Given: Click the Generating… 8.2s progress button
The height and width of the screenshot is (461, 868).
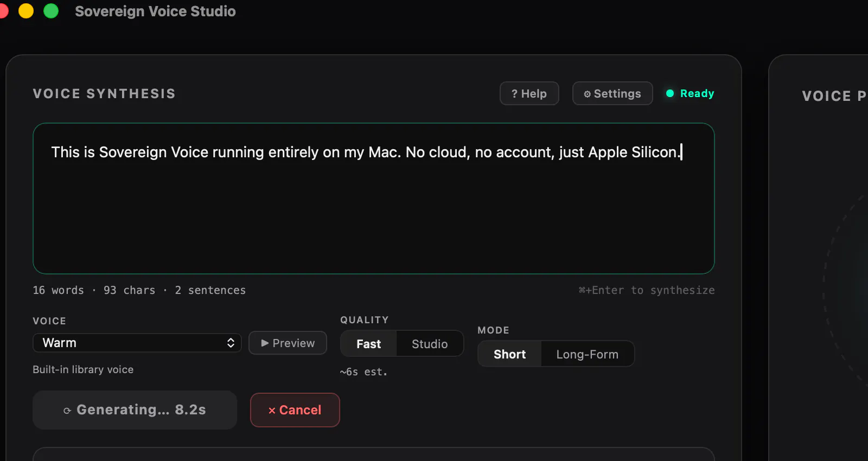Looking at the screenshot, I should (135, 410).
